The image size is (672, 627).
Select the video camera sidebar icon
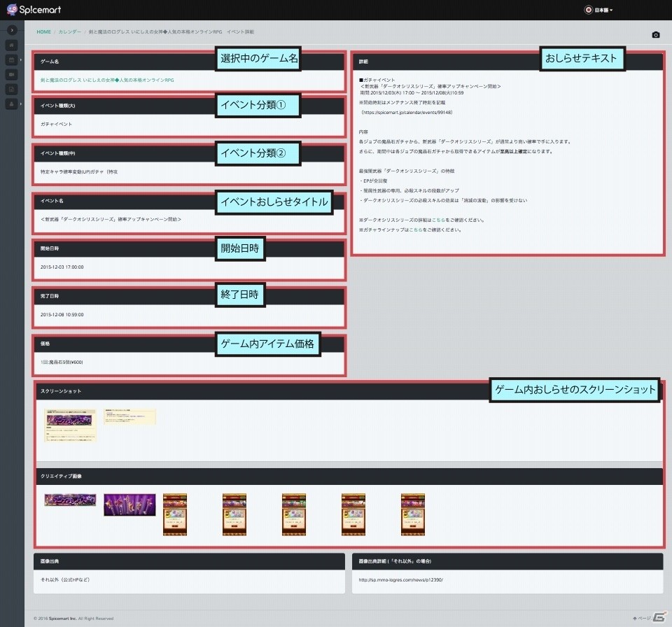12,75
